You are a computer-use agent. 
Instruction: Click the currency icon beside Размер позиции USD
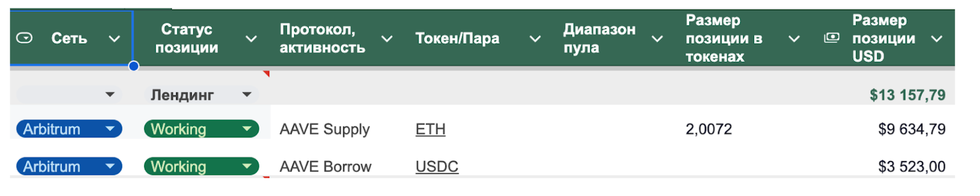pos(832,38)
